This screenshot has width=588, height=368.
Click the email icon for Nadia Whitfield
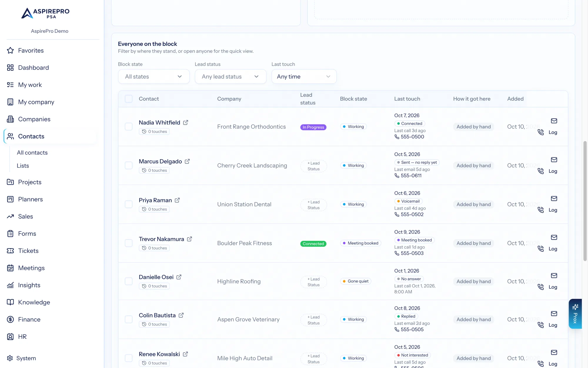click(x=554, y=121)
